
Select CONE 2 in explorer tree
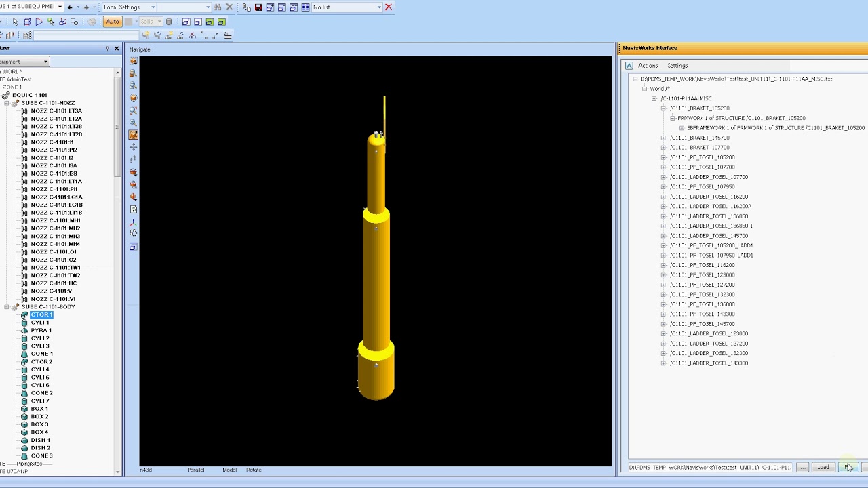(x=41, y=393)
